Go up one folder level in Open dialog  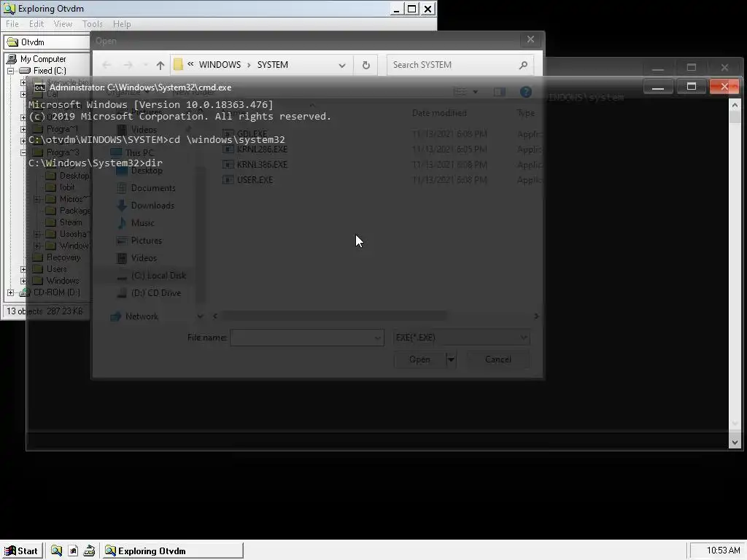click(160, 65)
